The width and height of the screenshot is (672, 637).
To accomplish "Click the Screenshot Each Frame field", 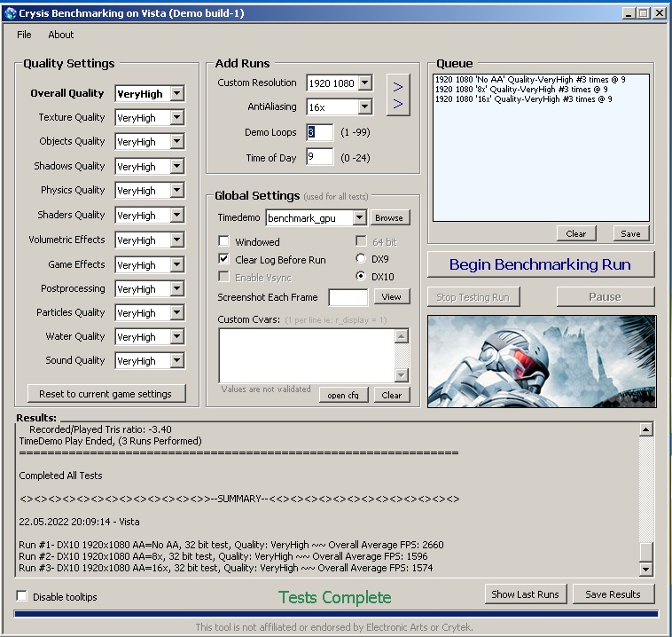I will pyautogui.click(x=348, y=297).
